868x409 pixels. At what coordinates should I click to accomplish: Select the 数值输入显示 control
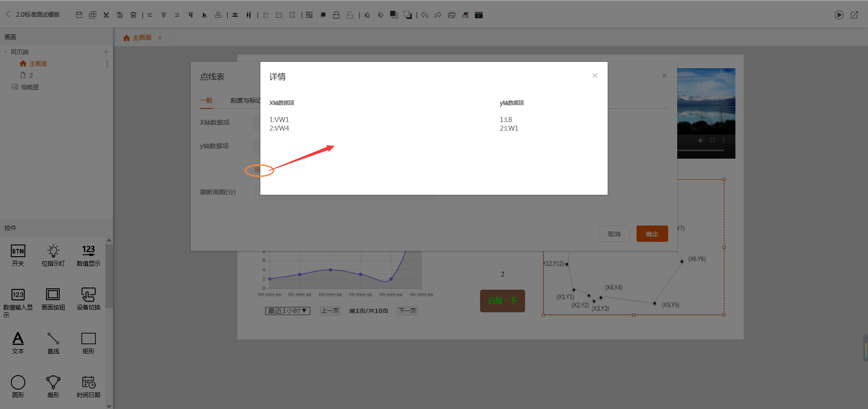[18, 303]
